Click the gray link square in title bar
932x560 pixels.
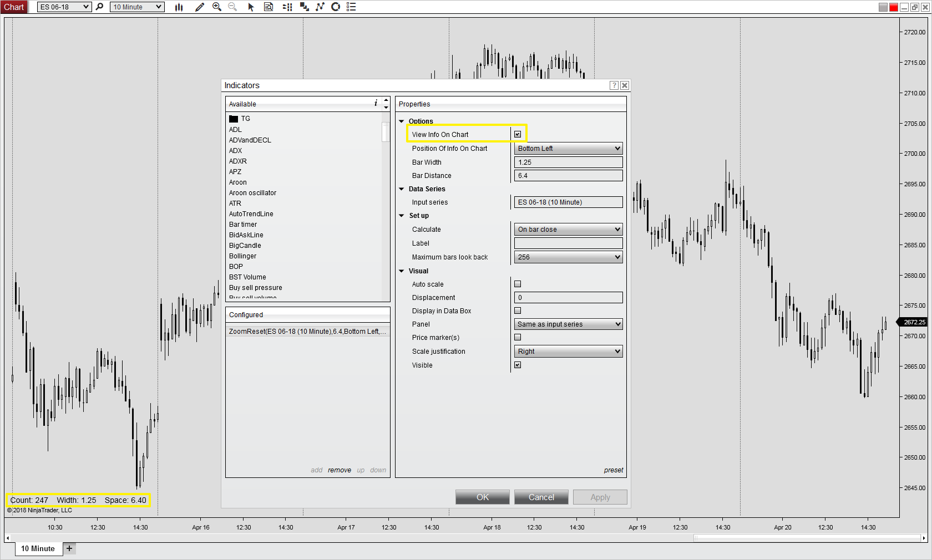pos(883,7)
